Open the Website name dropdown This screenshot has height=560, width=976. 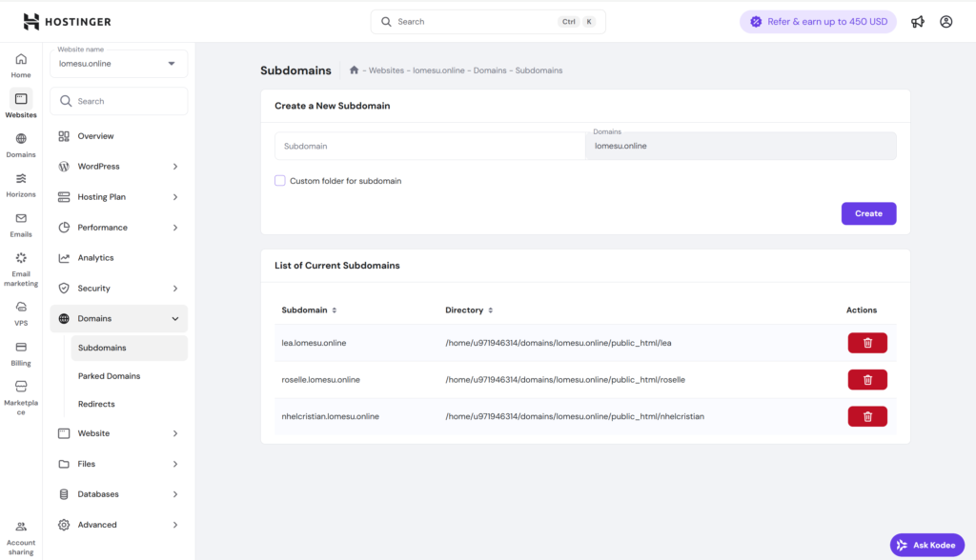click(x=119, y=64)
